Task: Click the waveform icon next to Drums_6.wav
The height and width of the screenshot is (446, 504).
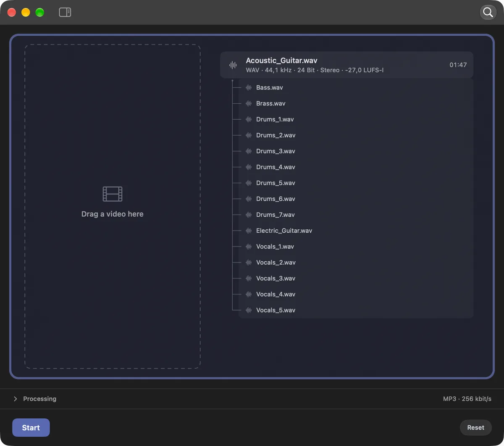Action: [x=249, y=199]
